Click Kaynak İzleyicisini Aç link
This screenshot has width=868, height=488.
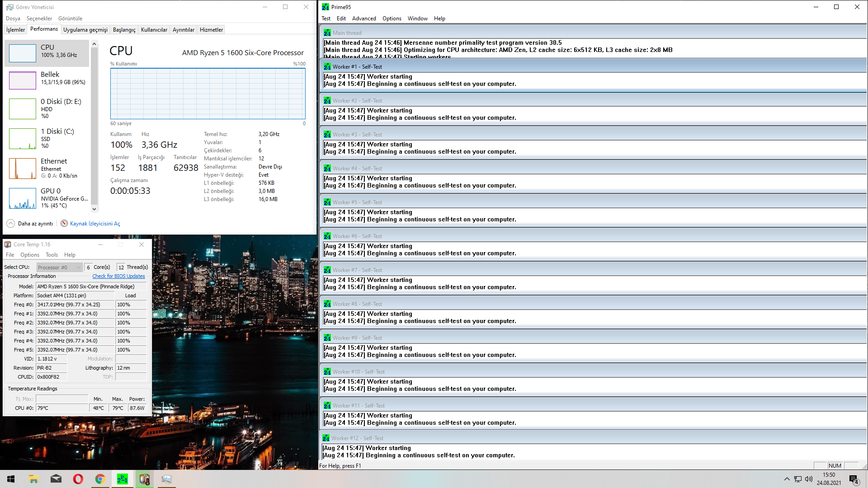95,224
